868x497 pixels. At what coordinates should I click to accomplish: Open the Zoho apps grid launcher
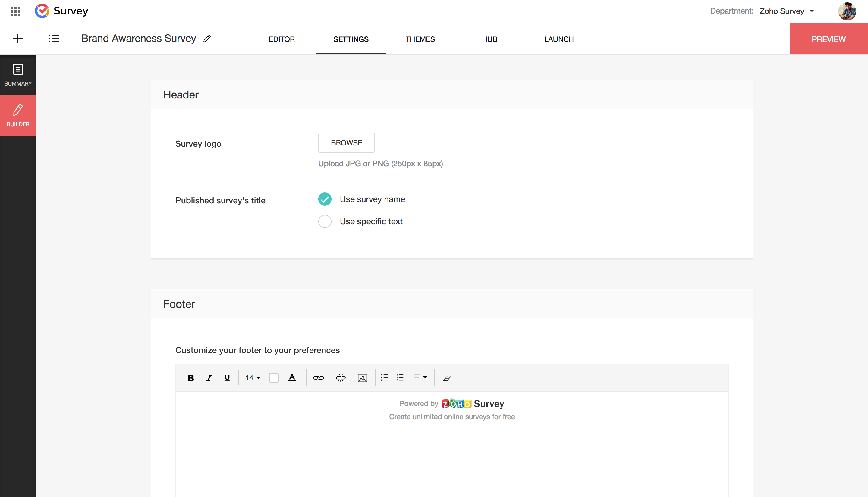(x=16, y=11)
